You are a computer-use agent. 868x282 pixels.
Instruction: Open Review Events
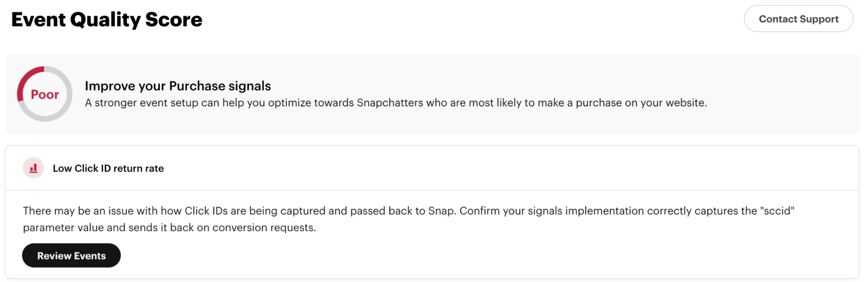click(x=71, y=255)
